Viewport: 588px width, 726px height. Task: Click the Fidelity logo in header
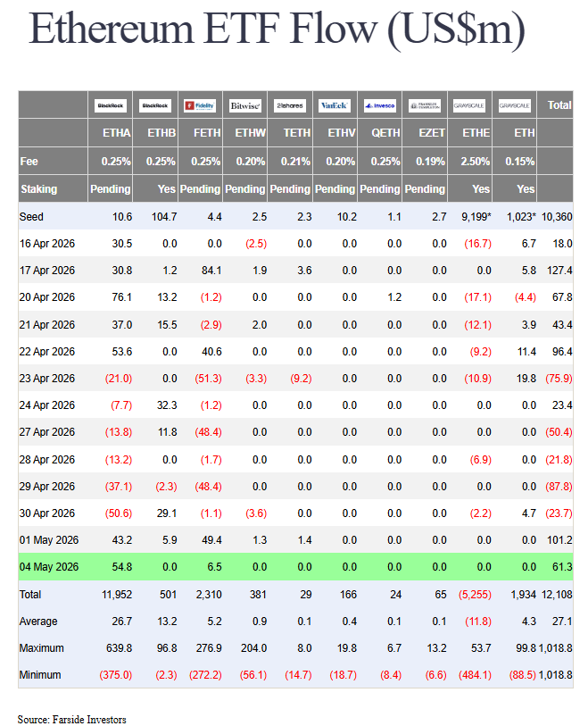[x=200, y=105]
